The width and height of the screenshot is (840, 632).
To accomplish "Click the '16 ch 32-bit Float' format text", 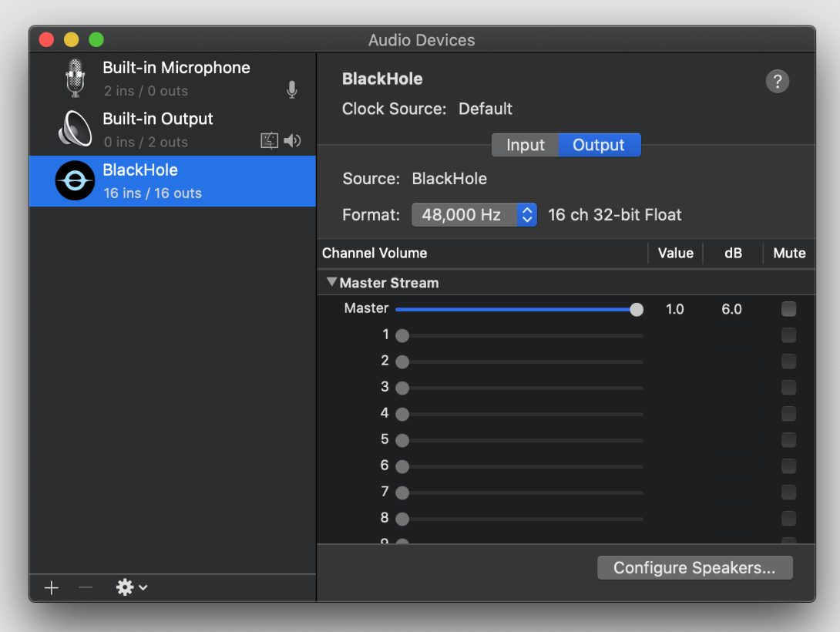I will click(614, 215).
